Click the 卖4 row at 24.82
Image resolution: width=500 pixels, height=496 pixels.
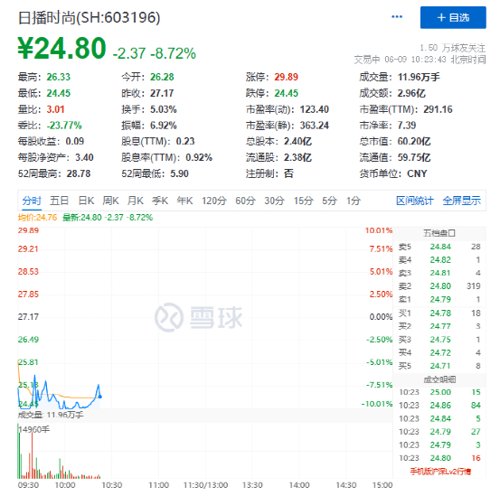tap(439, 260)
